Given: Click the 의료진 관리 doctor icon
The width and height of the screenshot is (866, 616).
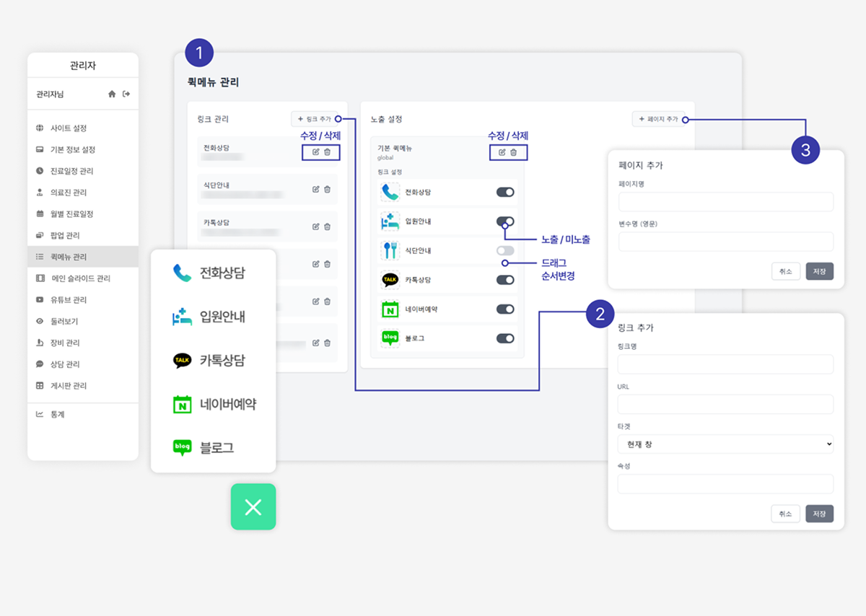Looking at the screenshot, I should coord(40,193).
